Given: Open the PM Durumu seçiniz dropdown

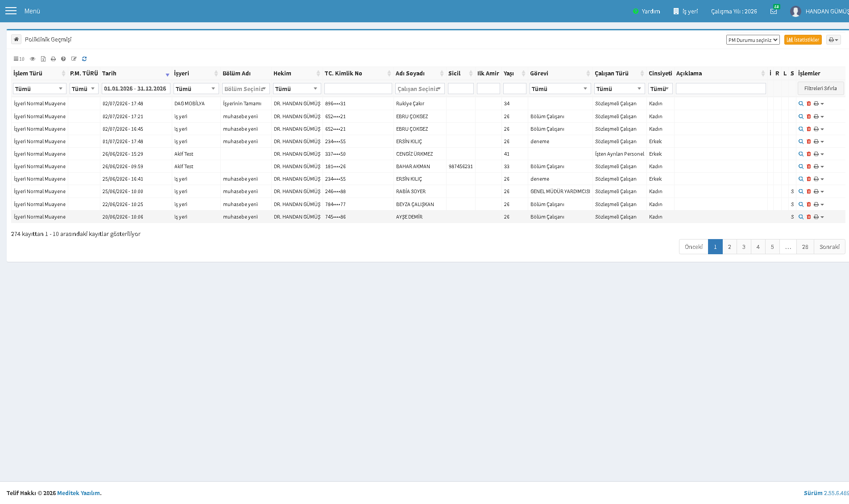Looking at the screenshot, I should [753, 40].
